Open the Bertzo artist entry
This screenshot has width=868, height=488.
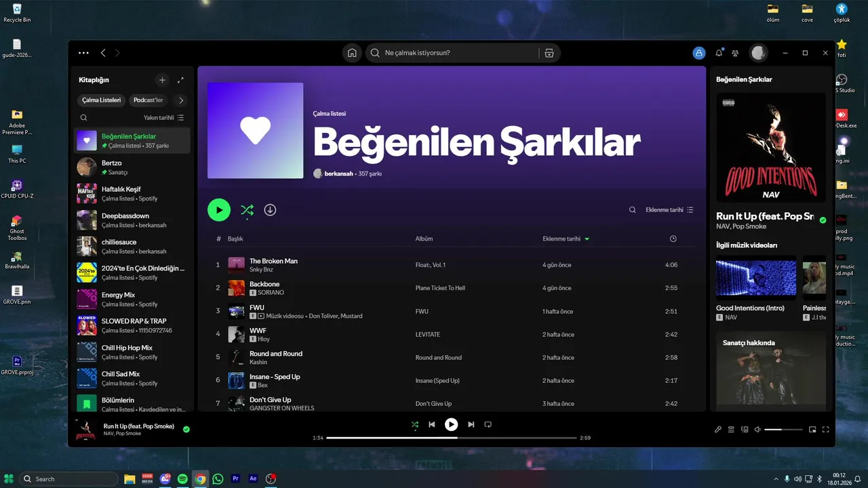(x=132, y=167)
